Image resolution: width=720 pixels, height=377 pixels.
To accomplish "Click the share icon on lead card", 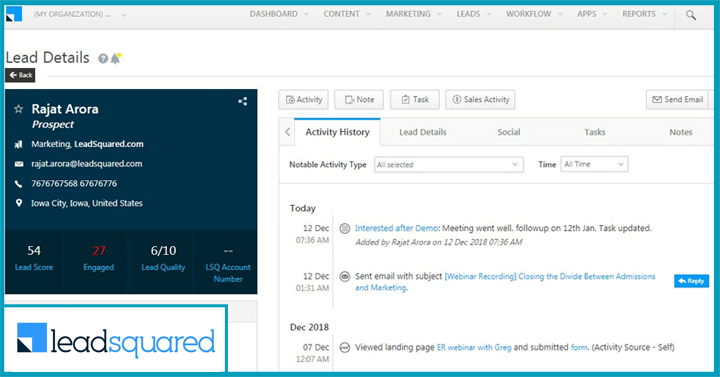I will [242, 101].
